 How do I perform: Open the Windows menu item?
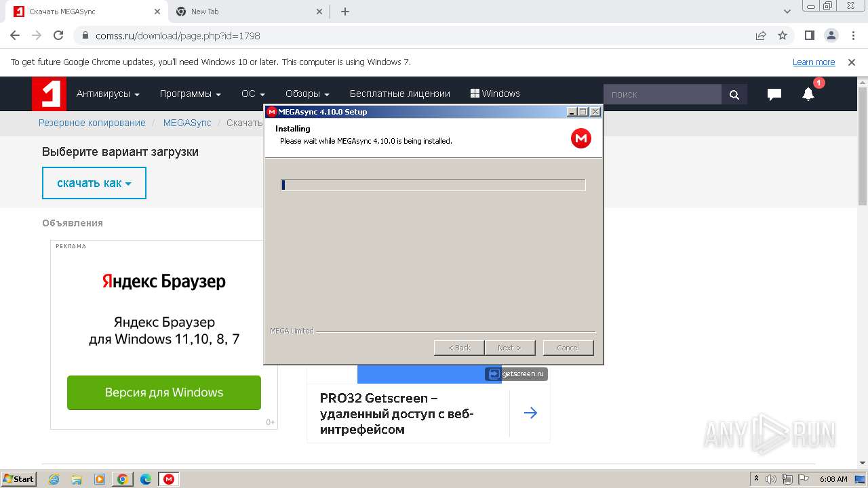coord(495,94)
